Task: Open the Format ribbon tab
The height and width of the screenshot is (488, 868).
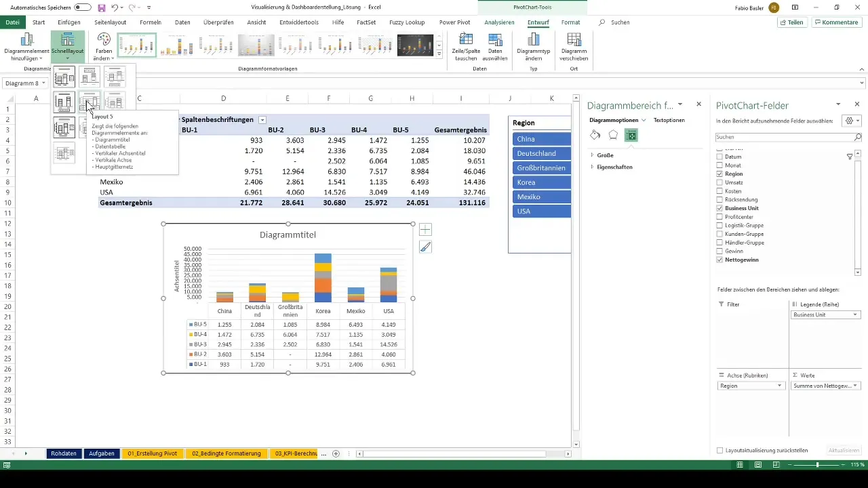Action: 570,22
